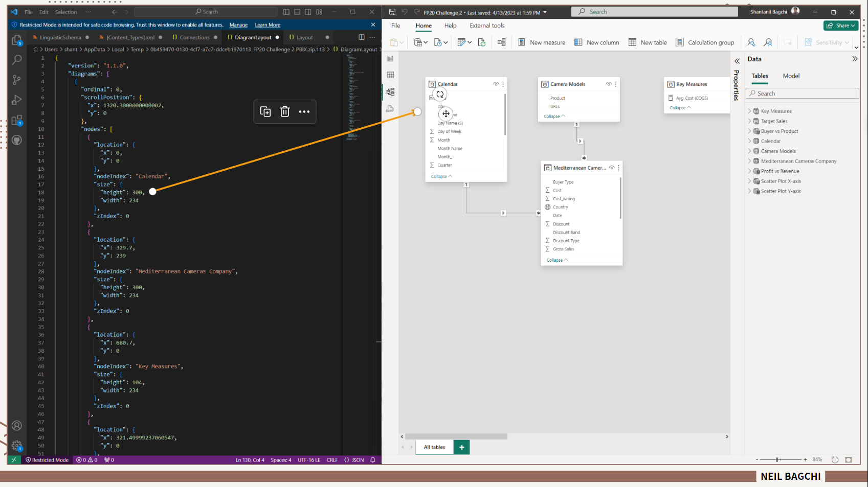Click New measure button

tap(542, 42)
